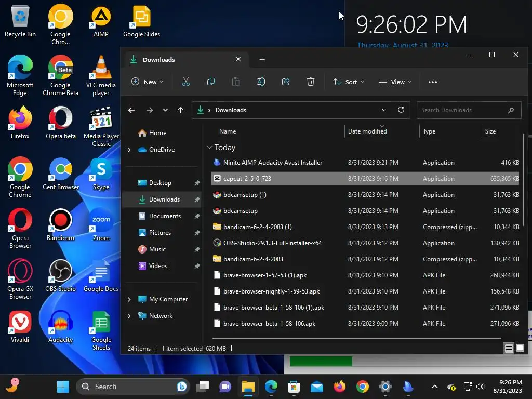Sort by the Name column header

[228, 131]
